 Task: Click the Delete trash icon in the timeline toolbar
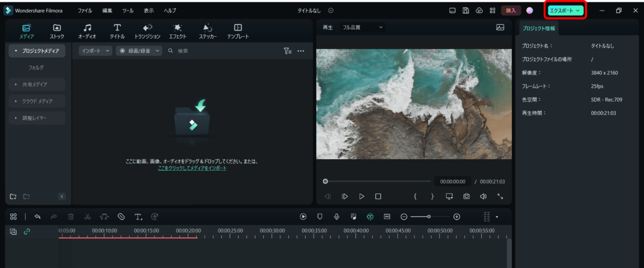coord(71,216)
